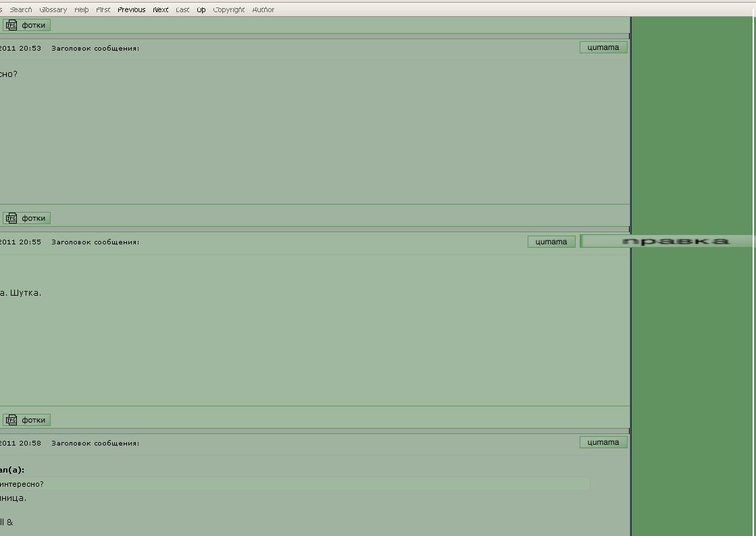Click the post text 'а. Шутка.'

tap(20, 292)
